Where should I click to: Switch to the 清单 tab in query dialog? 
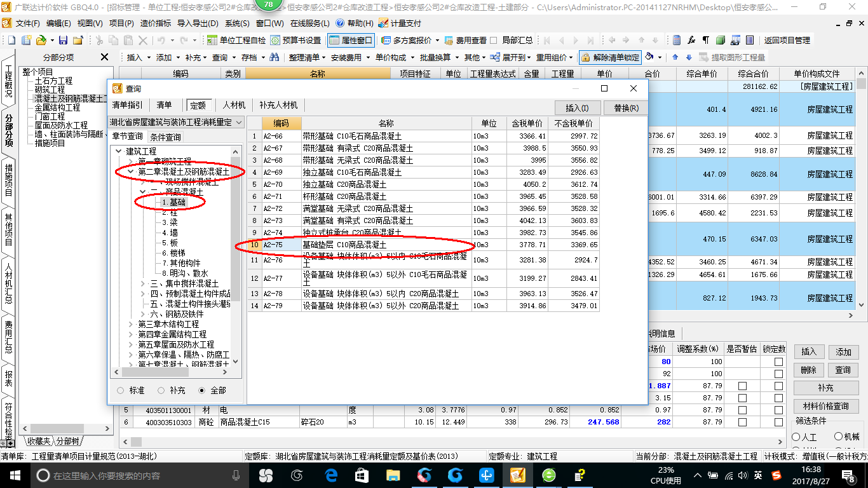(164, 105)
